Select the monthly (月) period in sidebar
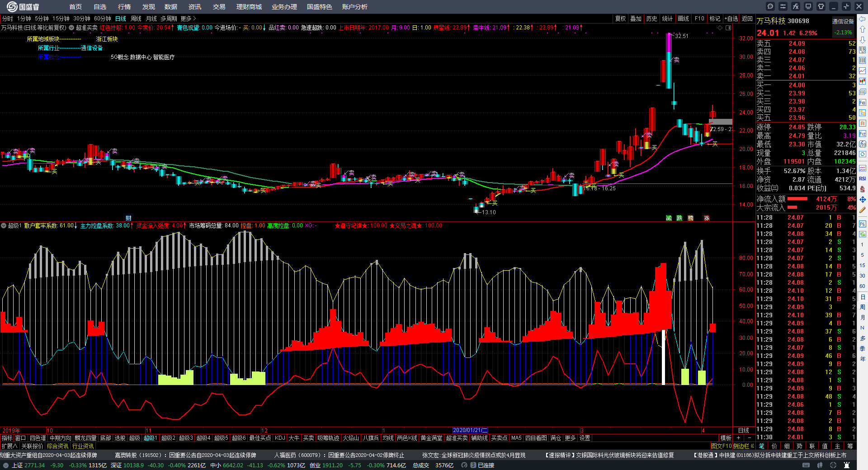Image resolution: width=868 pixels, height=470 pixels. click(862, 317)
